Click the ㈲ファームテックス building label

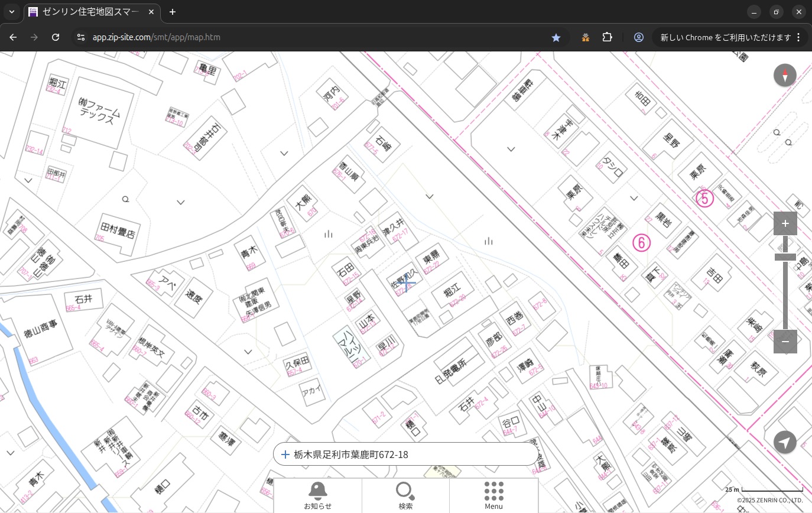click(99, 110)
